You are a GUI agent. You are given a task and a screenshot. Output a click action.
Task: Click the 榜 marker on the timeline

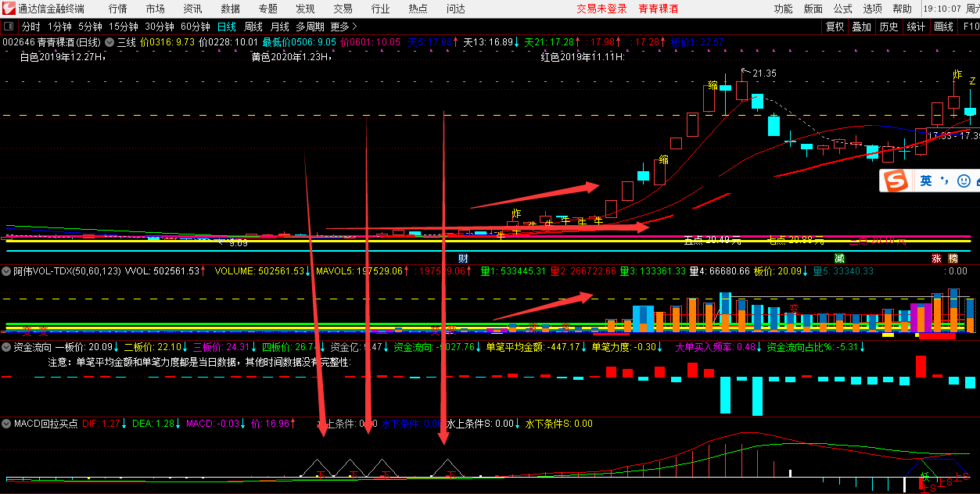pyautogui.click(x=953, y=258)
